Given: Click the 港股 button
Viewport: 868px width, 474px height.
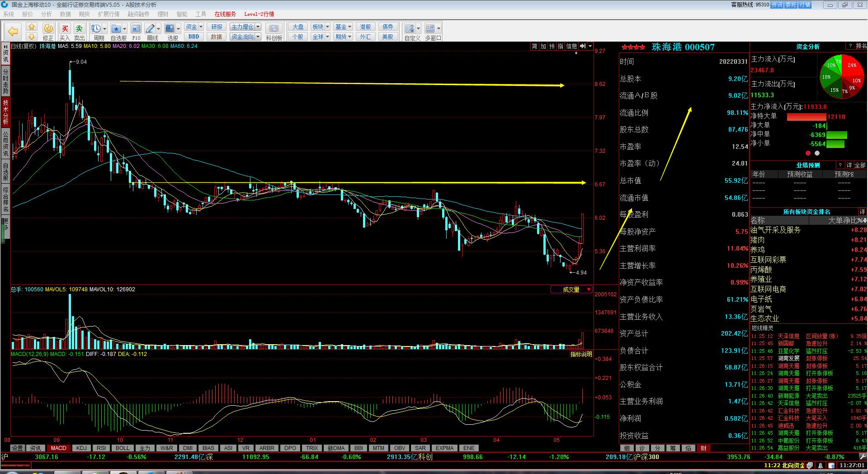Looking at the screenshot, I should [x=365, y=27].
